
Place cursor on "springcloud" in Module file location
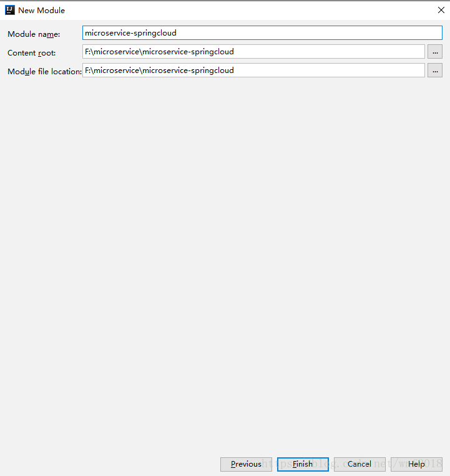212,70
